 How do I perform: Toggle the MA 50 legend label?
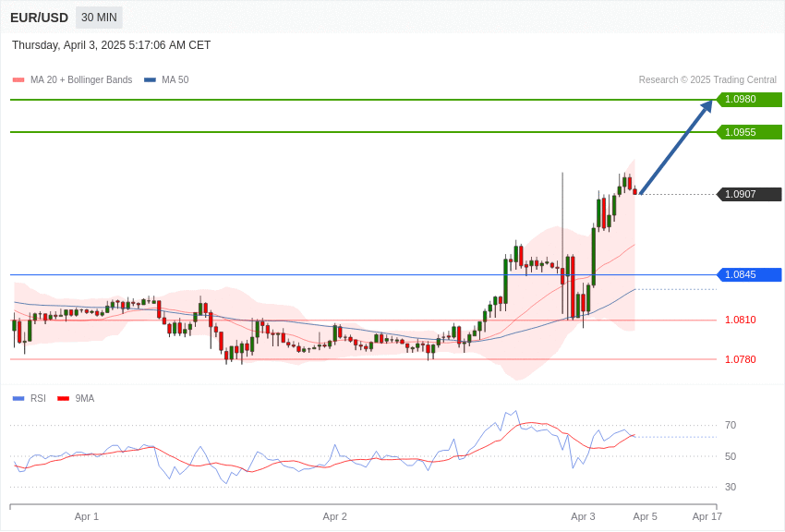[175, 80]
